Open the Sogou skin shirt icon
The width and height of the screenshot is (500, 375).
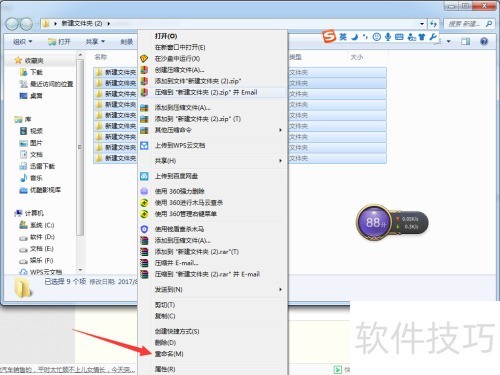coord(422,37)
